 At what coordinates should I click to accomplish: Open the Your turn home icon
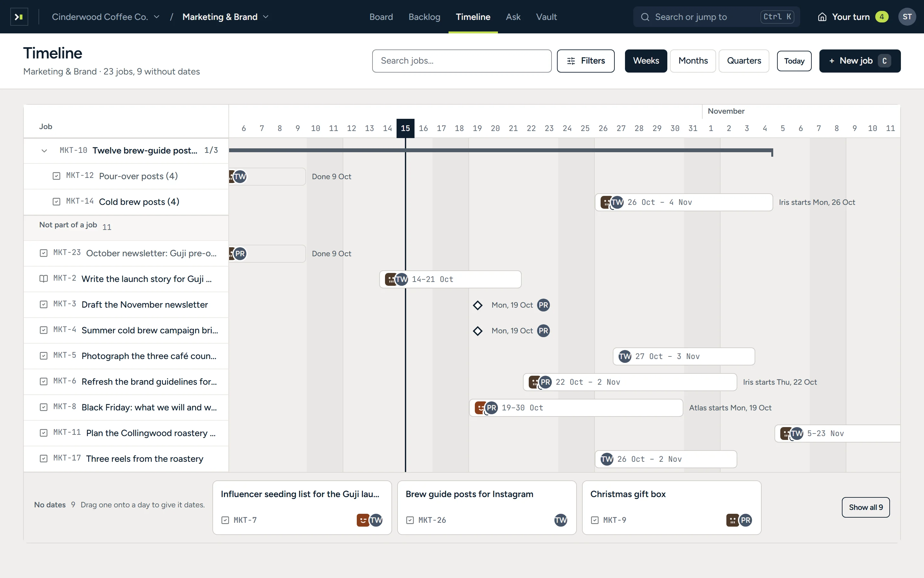click(822, 17)
